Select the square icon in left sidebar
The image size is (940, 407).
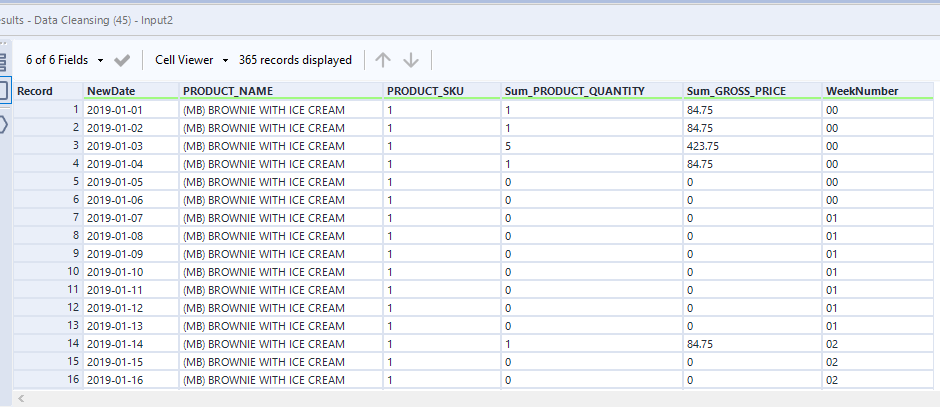point(4,91)
